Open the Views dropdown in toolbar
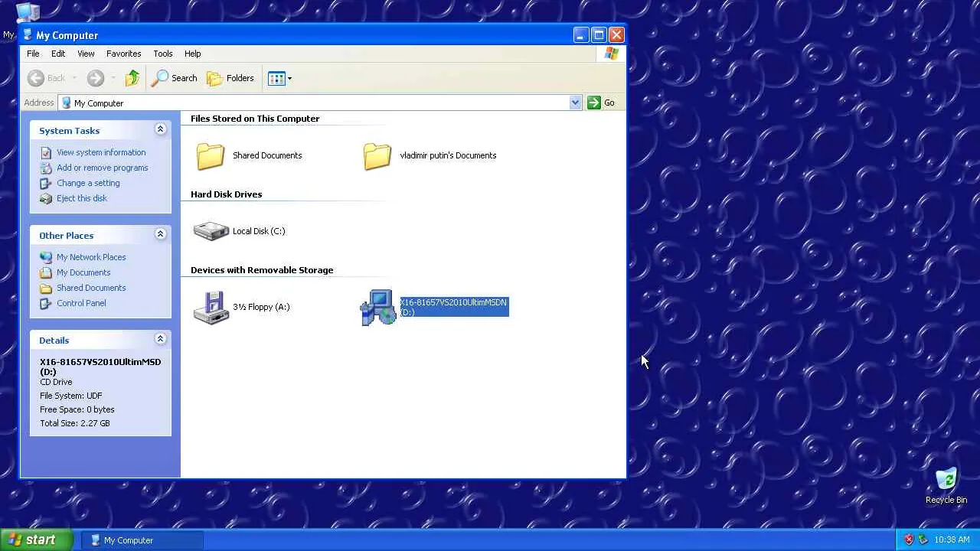The height and width of the screenshot is (551, 980). pyautogui.click(x=280, y=78)
